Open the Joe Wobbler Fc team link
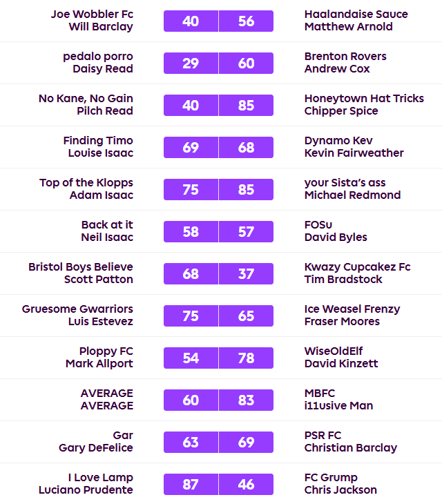 pyautogui.click(x=92, y=14)
